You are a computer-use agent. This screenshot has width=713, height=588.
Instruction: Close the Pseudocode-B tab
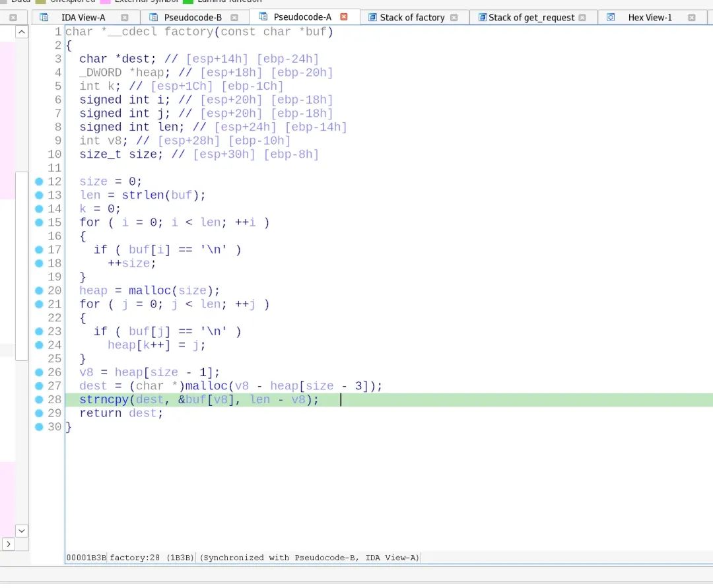point(234,18)
